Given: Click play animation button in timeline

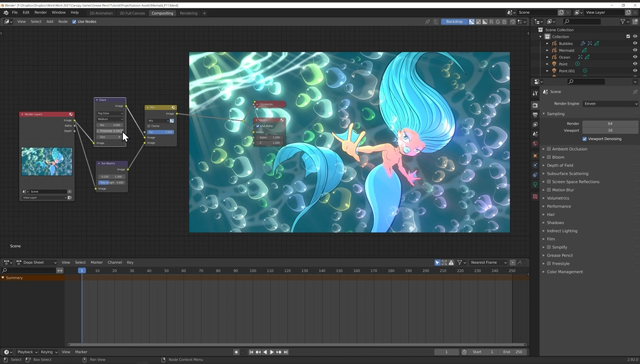Looking at the screenshot, I should point(272,352).
